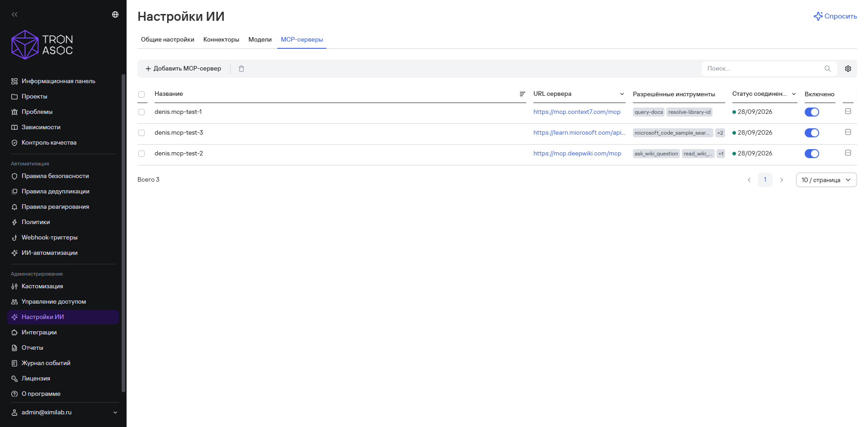868x427 pixels.
Task: Click the delete trash icon in toolbar
Action: (x=241, y=69)
